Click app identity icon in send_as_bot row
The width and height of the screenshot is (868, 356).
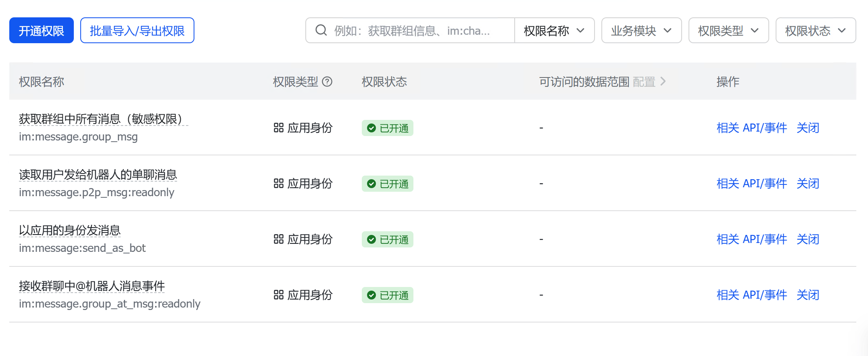point(279,239)
